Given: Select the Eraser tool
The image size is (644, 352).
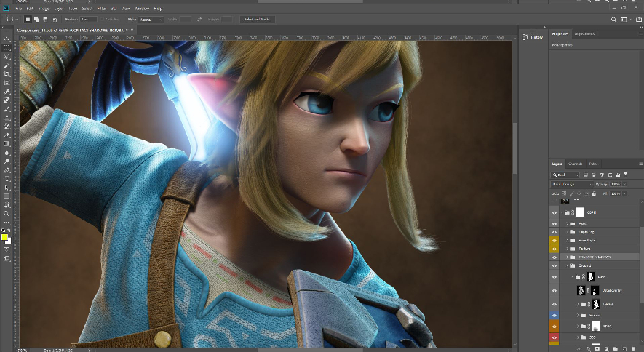Looking at the screenshot, I should point(7,135).
